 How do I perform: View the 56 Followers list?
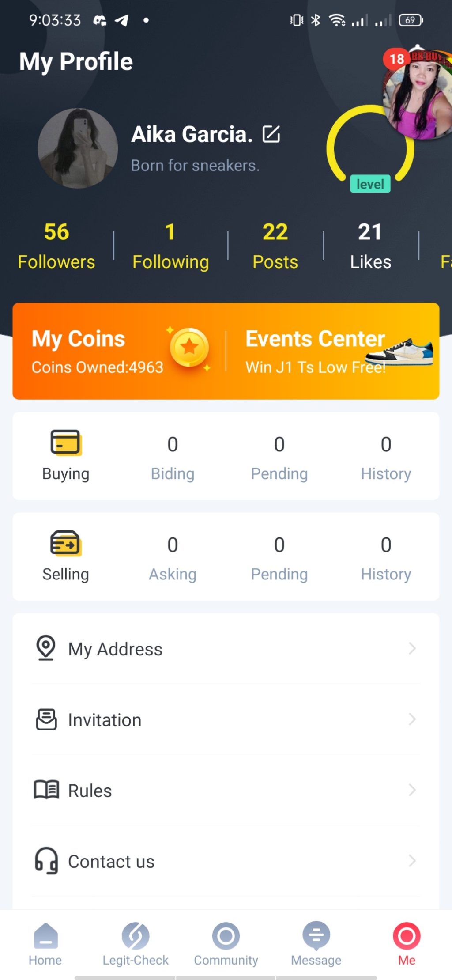point(56,246)
